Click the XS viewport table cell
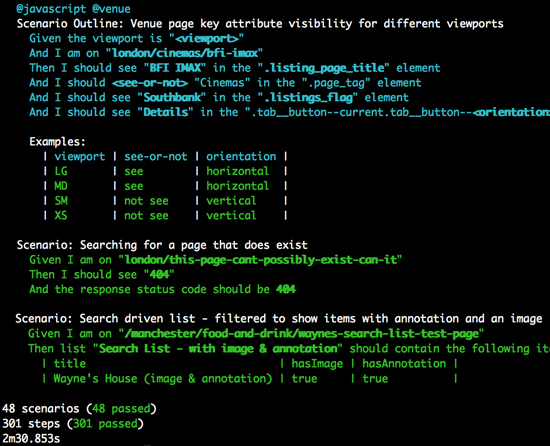 tap(61, 215)
